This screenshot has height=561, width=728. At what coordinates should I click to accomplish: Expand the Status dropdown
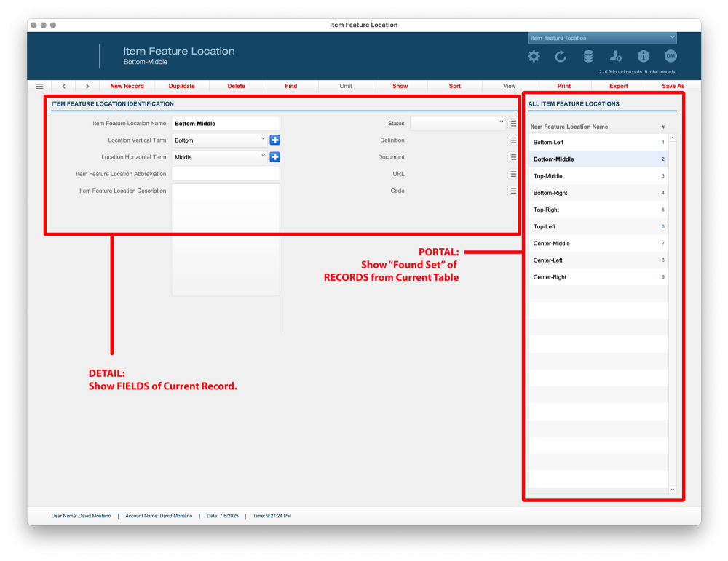point(457,124)
